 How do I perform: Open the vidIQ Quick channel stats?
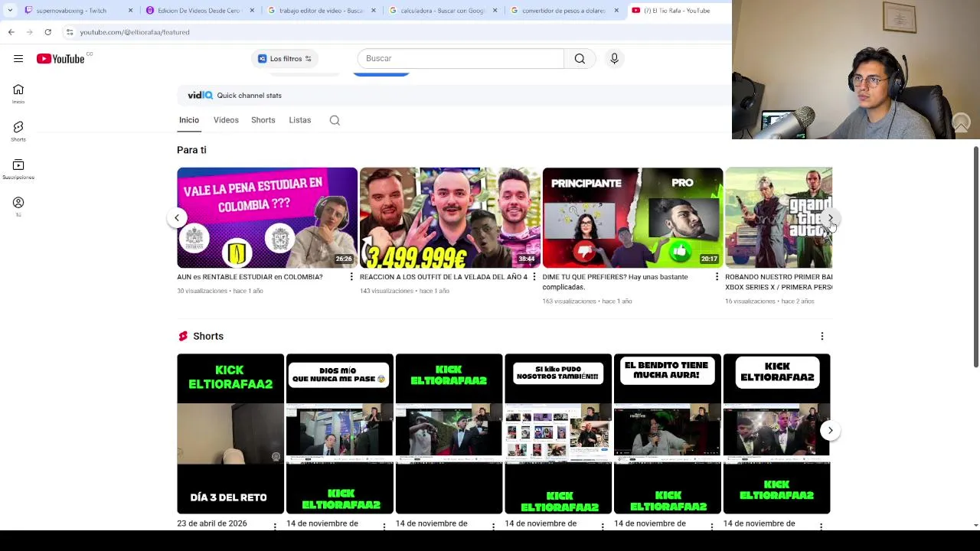tap(235, 95)
